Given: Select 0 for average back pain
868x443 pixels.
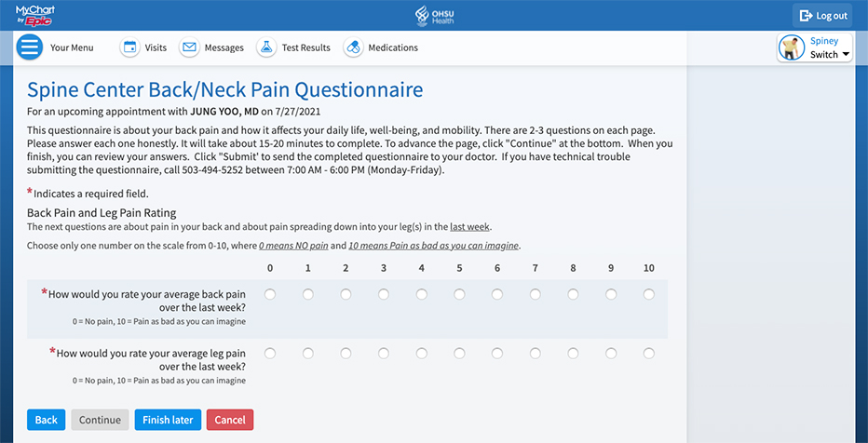Looking at the screenshot, I should [270, 294].
